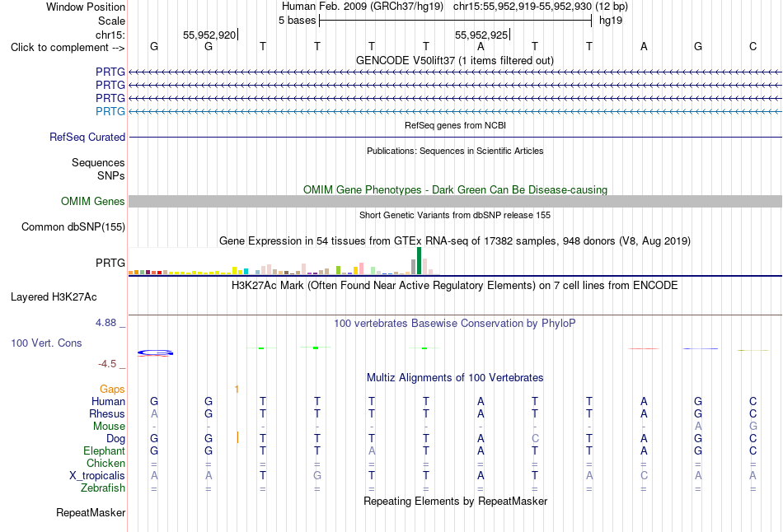
Task: Open 'Short Genetic Variants from dbSNP' title
Action: pos(455,215)
